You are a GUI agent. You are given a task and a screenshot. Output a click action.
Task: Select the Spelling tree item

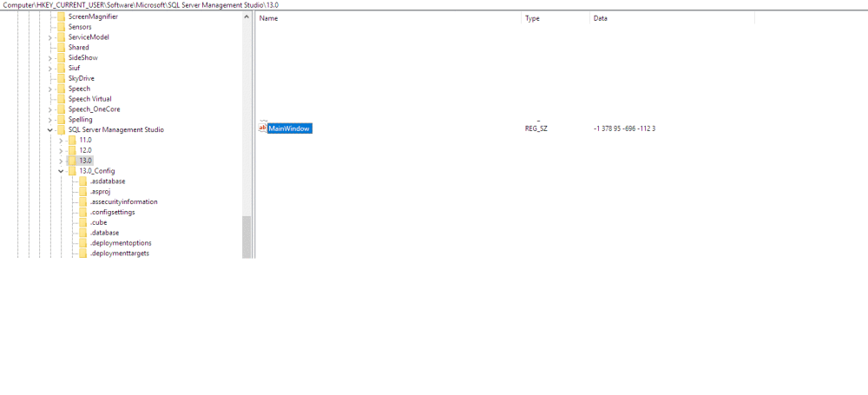(x=80, y=120)
